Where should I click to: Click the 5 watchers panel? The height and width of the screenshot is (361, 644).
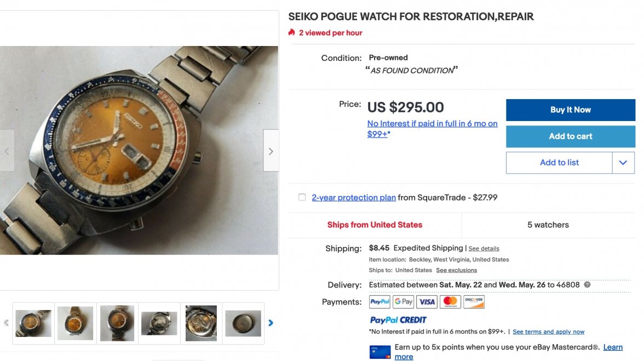coord(548,225)
